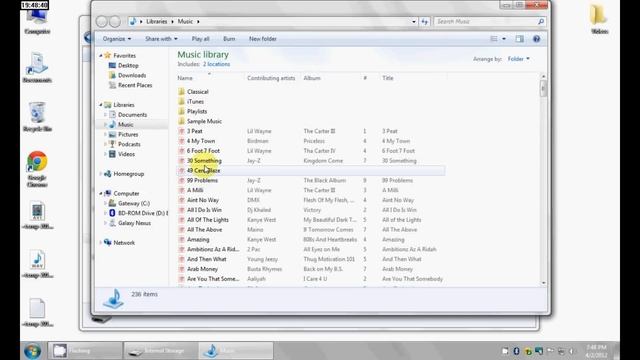640x360 pixels.
Task: Collapse the Computer tree section
Action: coord(101,193)
